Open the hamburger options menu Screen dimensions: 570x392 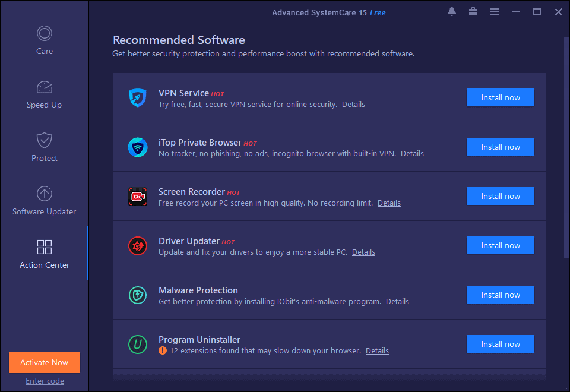(x=495, y=12)
